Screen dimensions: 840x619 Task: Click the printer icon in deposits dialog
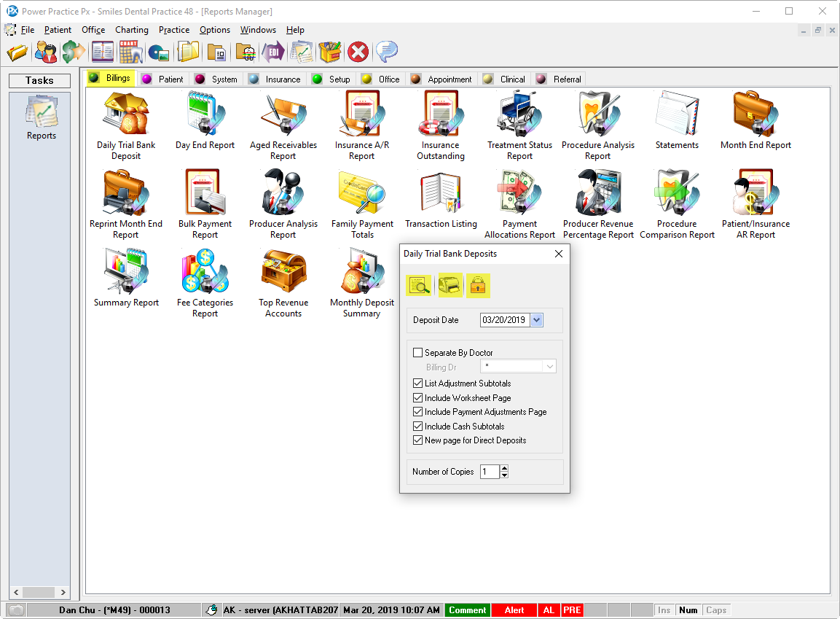pos(450,286)
